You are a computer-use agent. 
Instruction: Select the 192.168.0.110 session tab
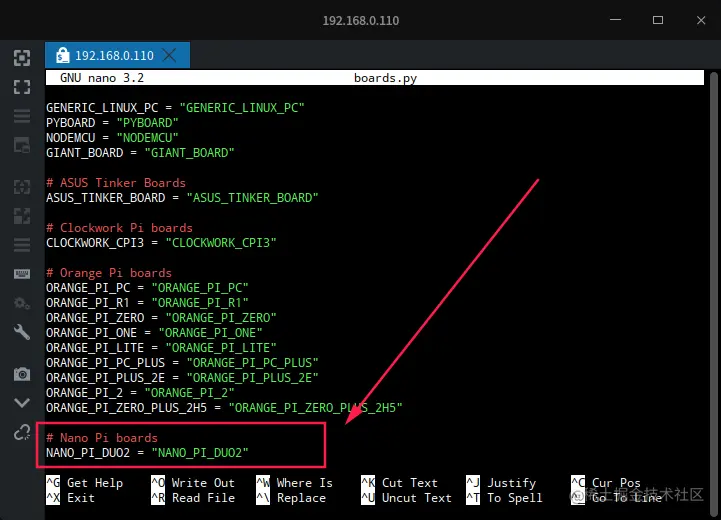pyautogui.click(x=117, y=55)
